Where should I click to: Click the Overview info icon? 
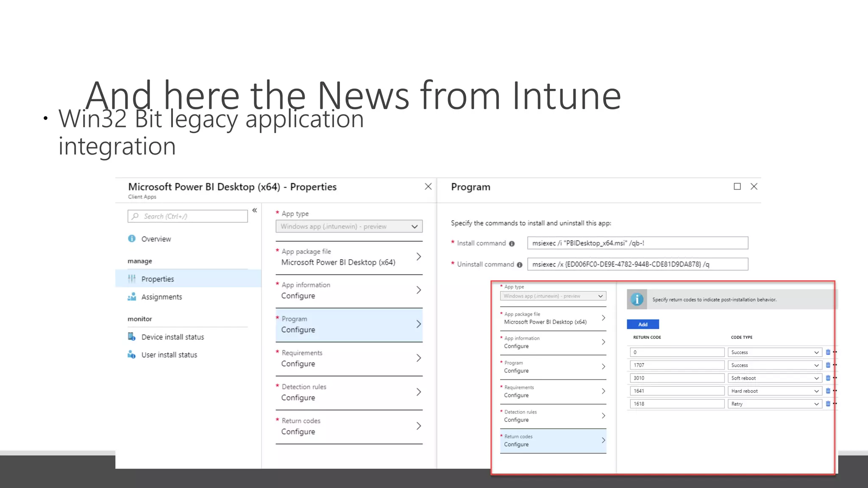(132, 238)
